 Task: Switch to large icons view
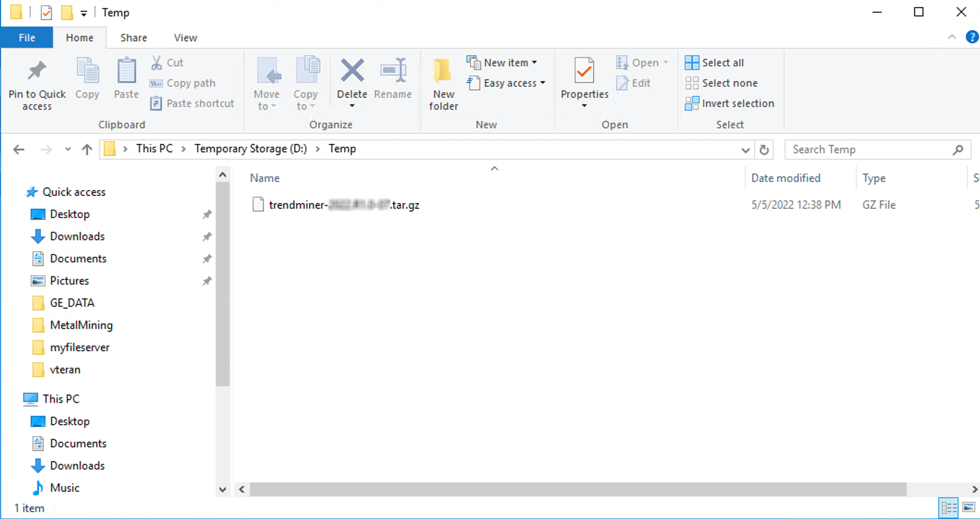point(968,508)
